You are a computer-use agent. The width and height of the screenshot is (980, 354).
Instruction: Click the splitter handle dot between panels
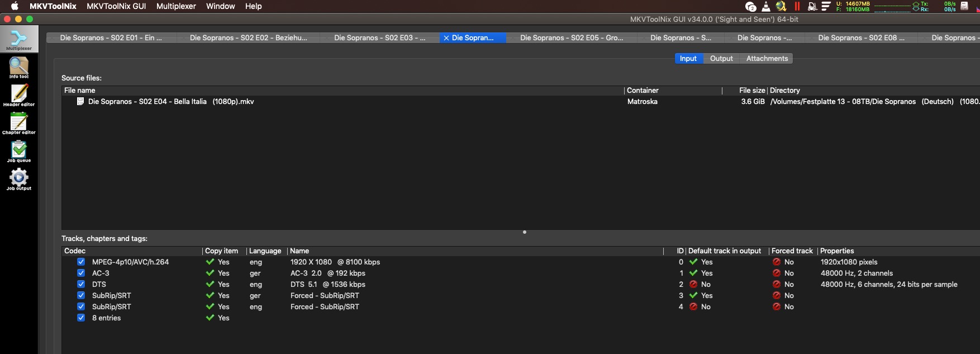(524, 232)
